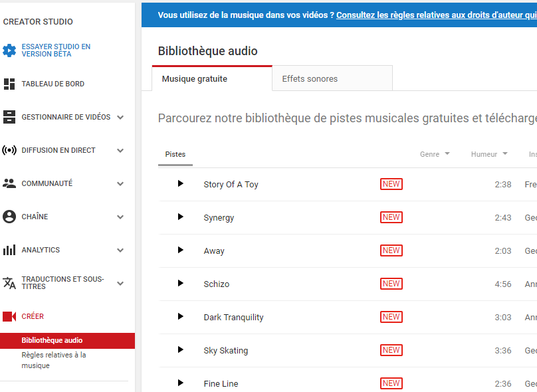537x392 pixels.
Task: Play the track Away
Action: click(x=181, y=250)
